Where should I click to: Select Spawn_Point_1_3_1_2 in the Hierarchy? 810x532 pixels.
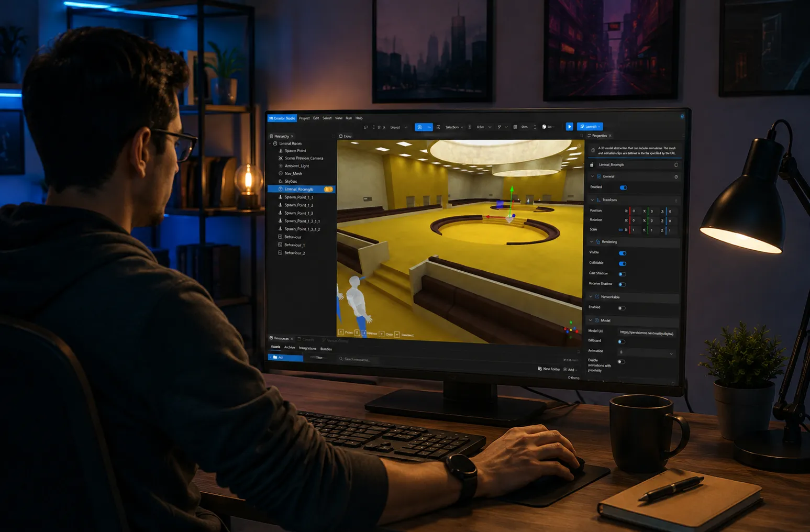pyautogui.click(x=302, y=229)
